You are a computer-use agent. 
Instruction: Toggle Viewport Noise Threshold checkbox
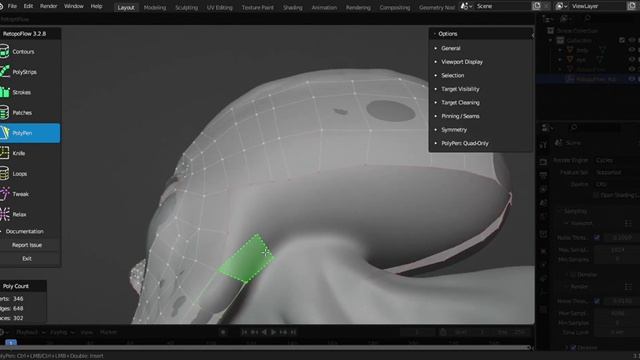click(x=597, y=238)
